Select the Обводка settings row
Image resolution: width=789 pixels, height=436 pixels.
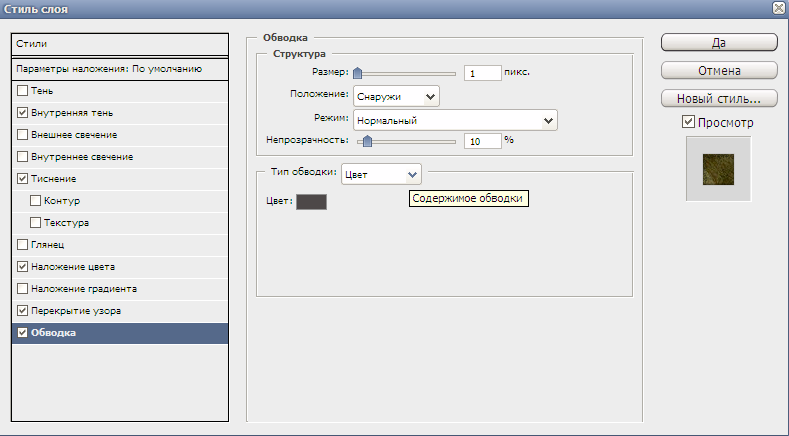[x=120, y=333]
